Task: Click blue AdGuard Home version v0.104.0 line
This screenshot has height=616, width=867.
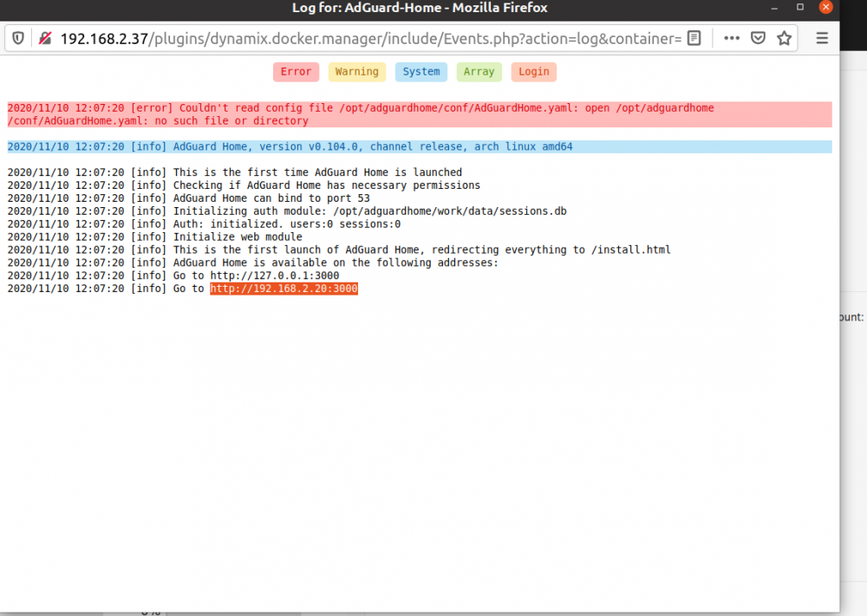Action: pyautogui.click(x=419, y=146)
